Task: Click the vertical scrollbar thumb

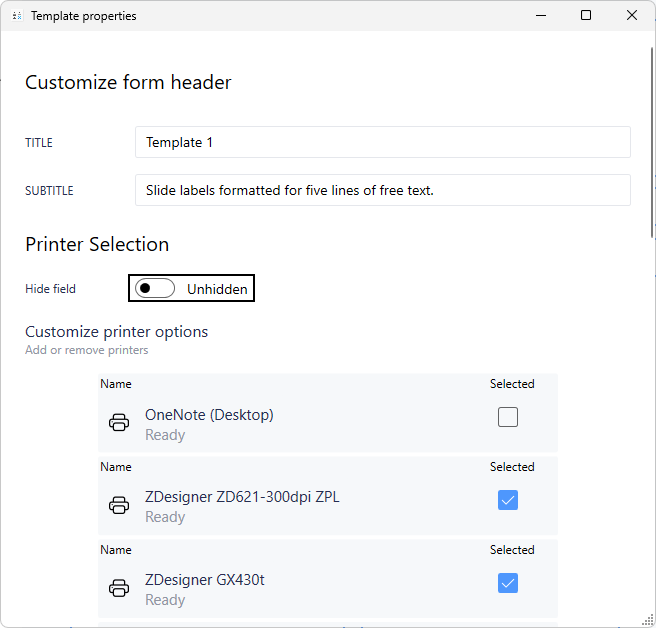Action: 651,140
